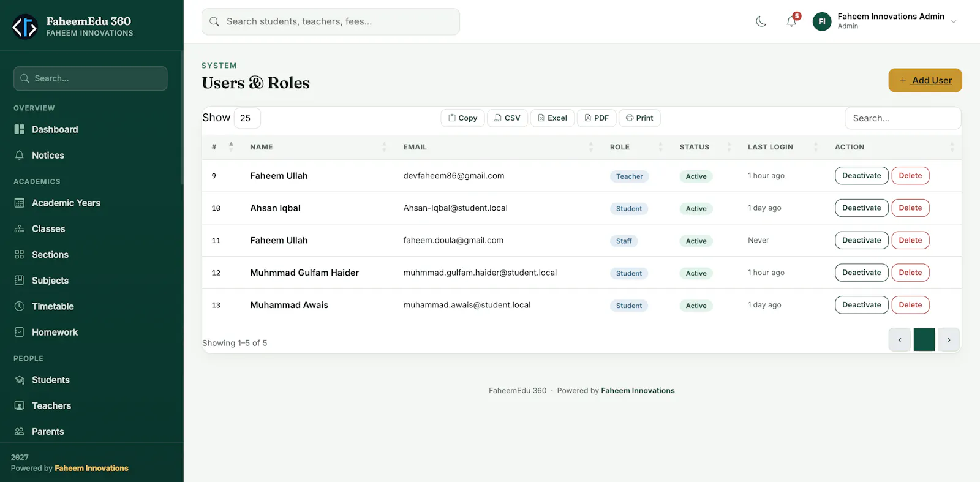Click the Add User button
The height and width of the screenshot is (482, 980).
point(925,80)
